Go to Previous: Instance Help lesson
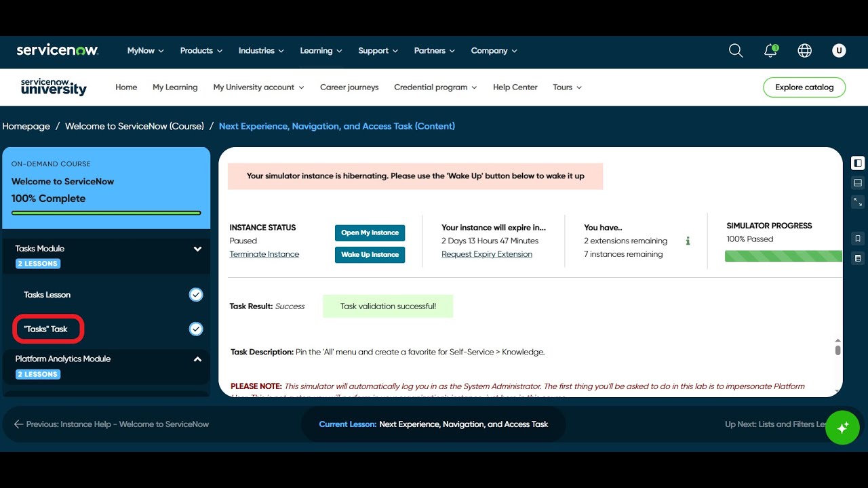The width and height of the screenshot is (868, 488). click(x=111, y=424)
